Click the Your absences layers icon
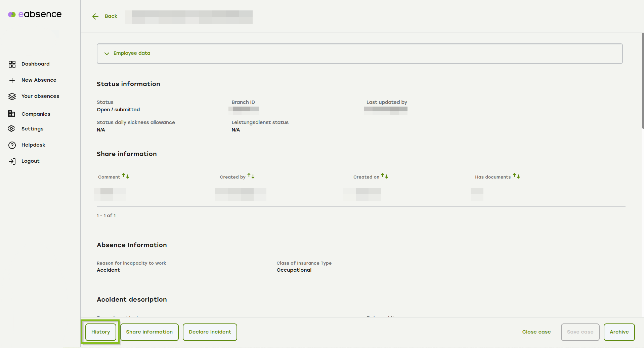 [x=12, y=96]
